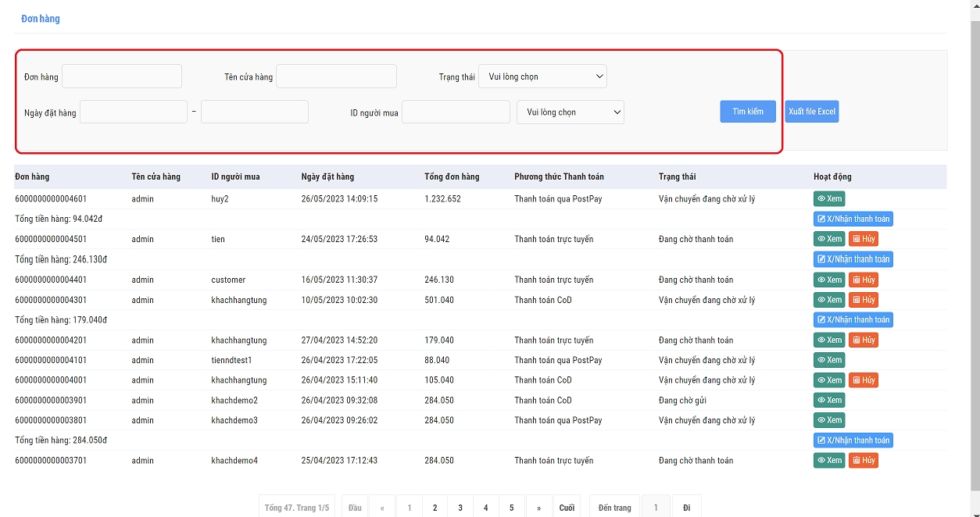Open Xem for order 6000000000003901

pyautogui.click(x=828, y=401)
